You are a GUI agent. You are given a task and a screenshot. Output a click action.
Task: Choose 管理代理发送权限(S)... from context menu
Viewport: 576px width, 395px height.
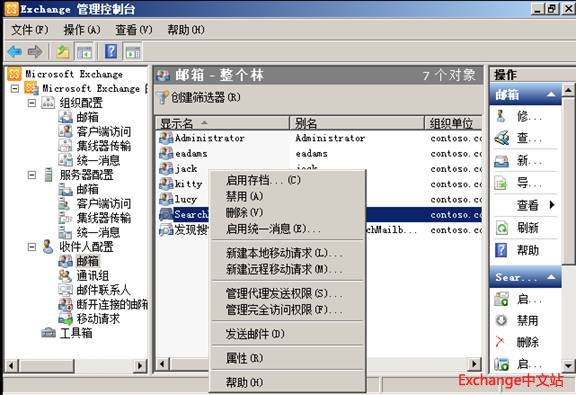tap(288, 293)
